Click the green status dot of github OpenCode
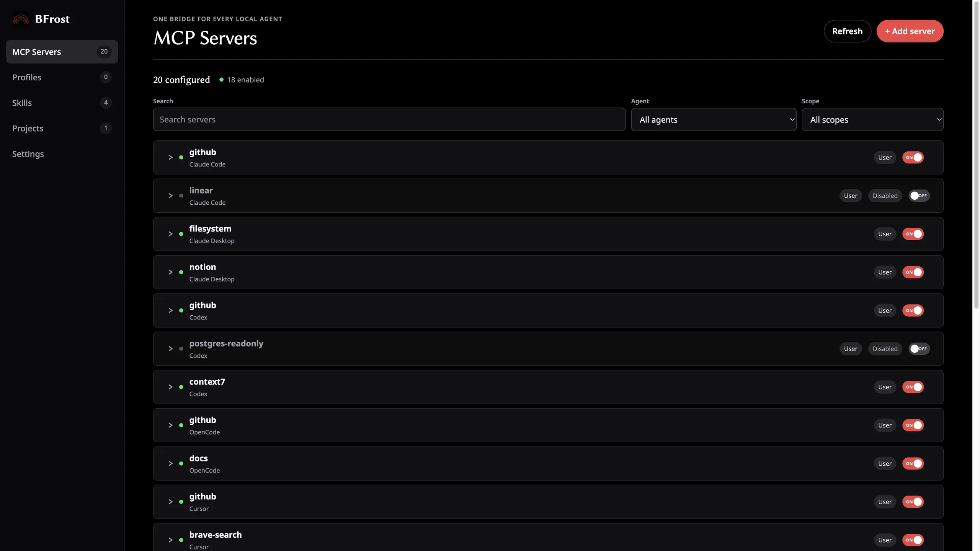This screenshot has height=551, width=980. click(x=181, y=425)
